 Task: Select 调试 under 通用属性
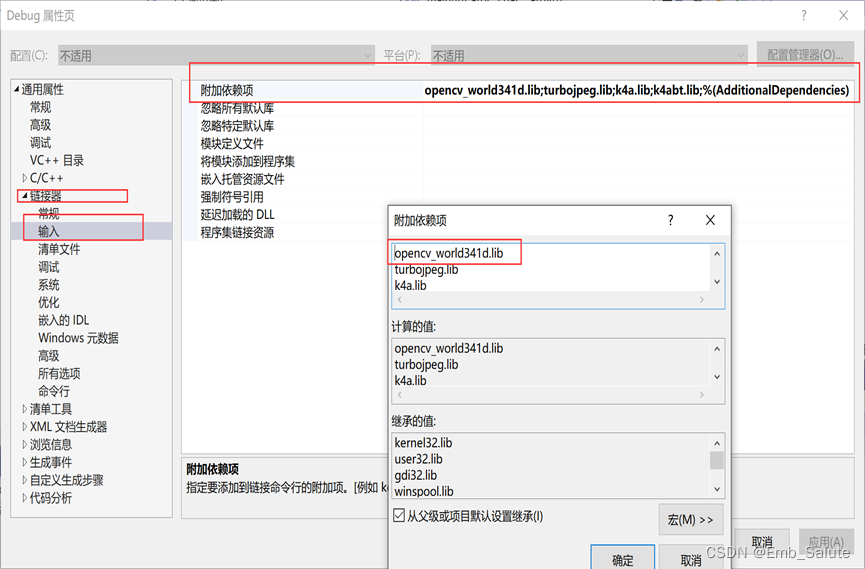(40, 142)
